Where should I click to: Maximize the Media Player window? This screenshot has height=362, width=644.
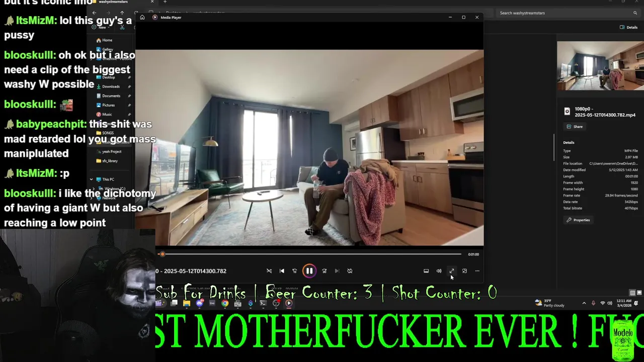[463, 18]
